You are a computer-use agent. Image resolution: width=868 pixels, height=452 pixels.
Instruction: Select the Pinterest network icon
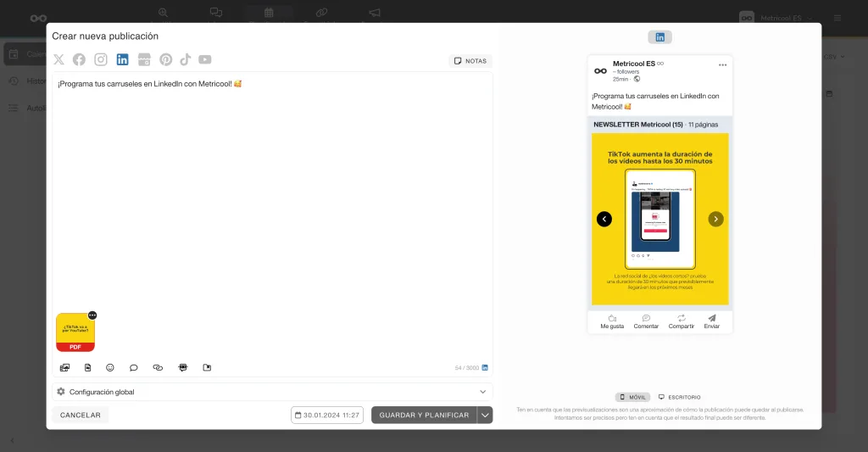point(165,59)
